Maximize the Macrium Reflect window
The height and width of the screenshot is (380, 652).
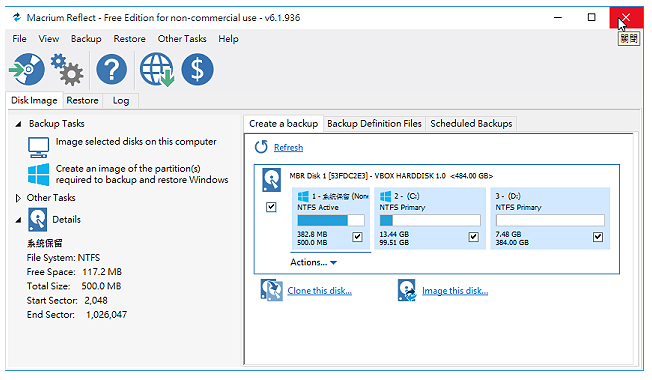591,17
